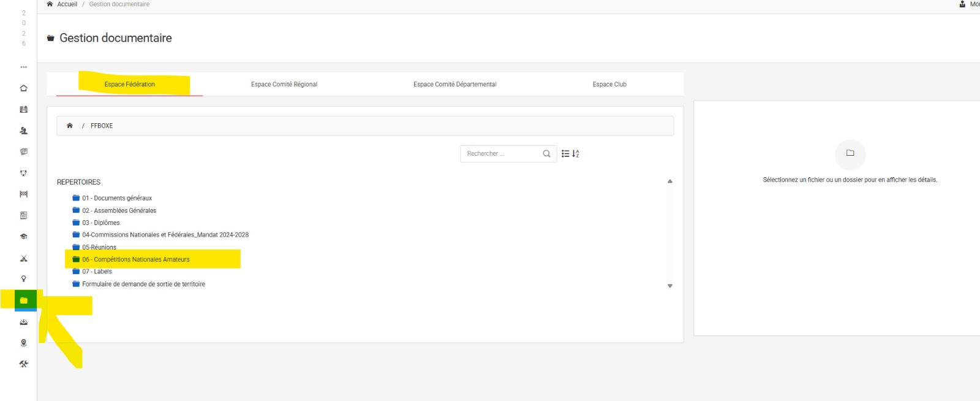980x401 pixels.
Task: Open the 03 - Diplômes folder
Action: tap(100, 223)
